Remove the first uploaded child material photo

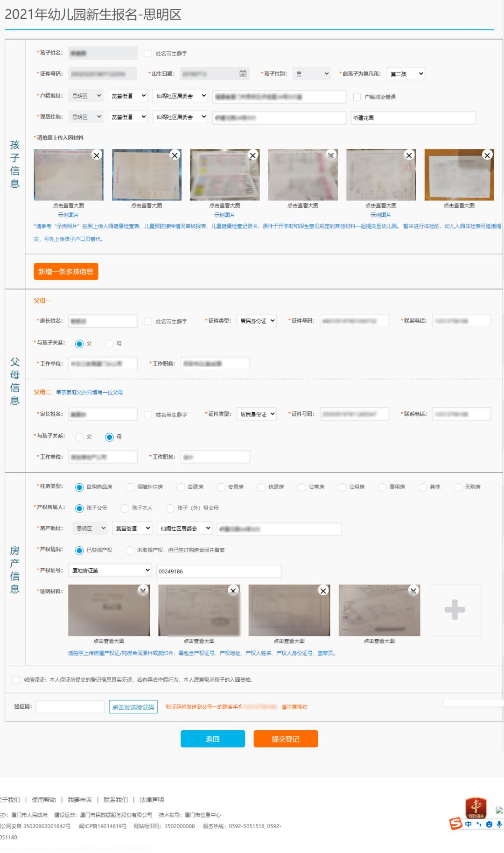(x=97, y=155)
